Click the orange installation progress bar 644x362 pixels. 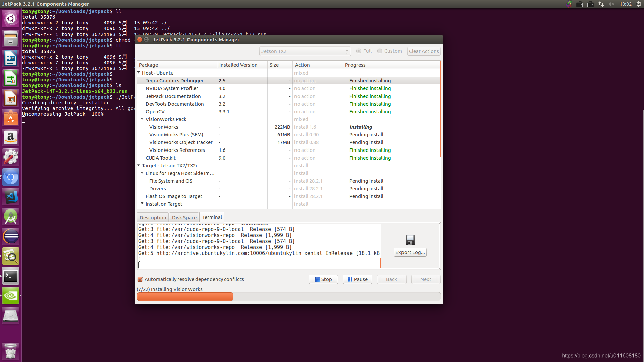point(185,296)
